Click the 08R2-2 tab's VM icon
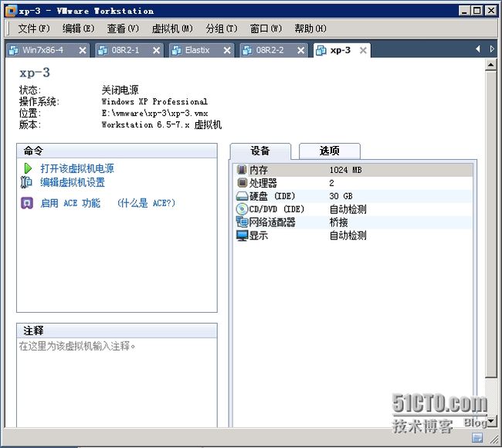The height and width of the screenshot is (448, 502). point(247,50)
